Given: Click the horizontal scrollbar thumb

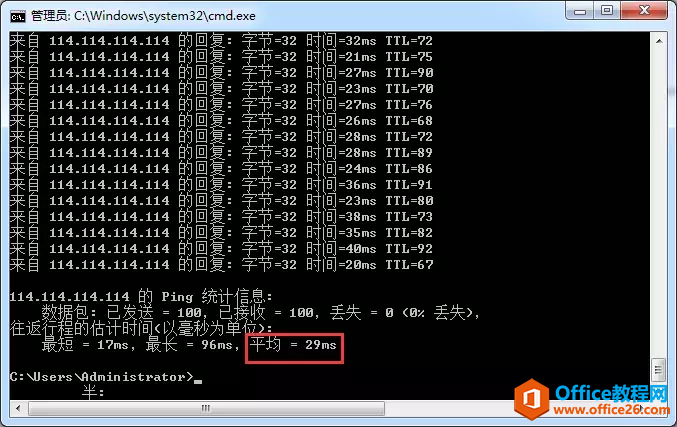Looking at the screenshot, I should pyautogui.click(x=206, y=408).
